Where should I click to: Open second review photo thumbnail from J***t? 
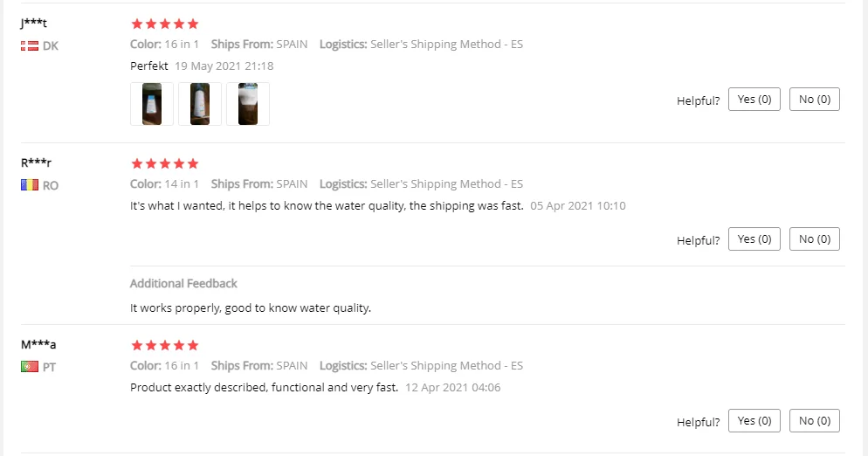[x=200, y=104]
